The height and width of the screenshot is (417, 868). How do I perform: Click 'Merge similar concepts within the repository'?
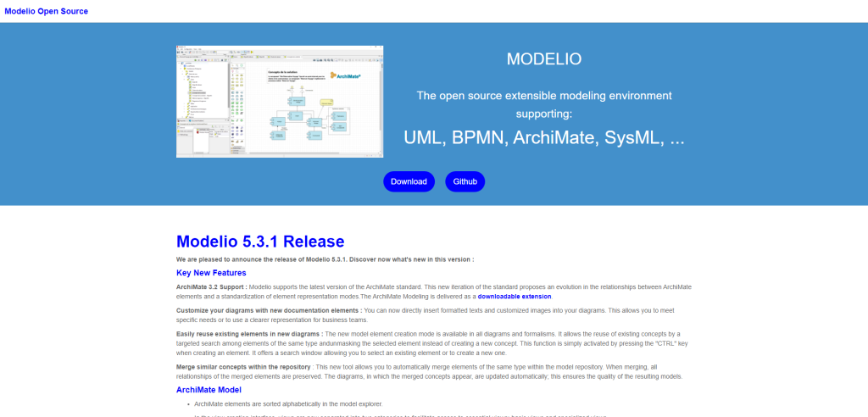pos(244,367)
